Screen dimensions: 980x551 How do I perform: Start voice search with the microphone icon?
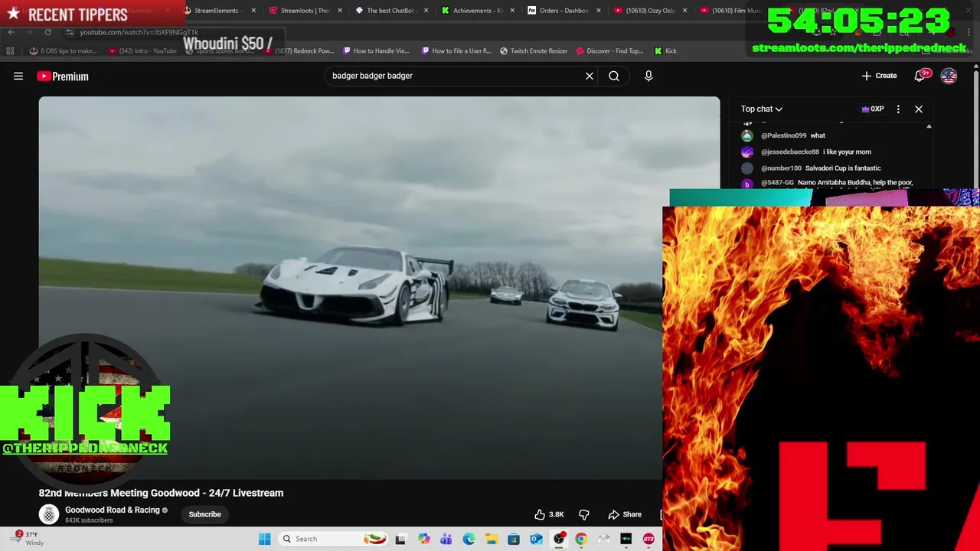(x=648, y=76)
